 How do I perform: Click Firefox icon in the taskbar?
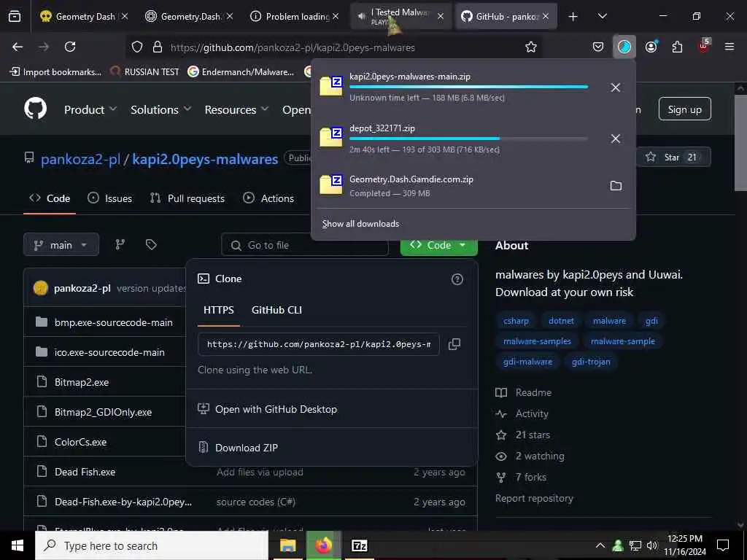point(323,545)
